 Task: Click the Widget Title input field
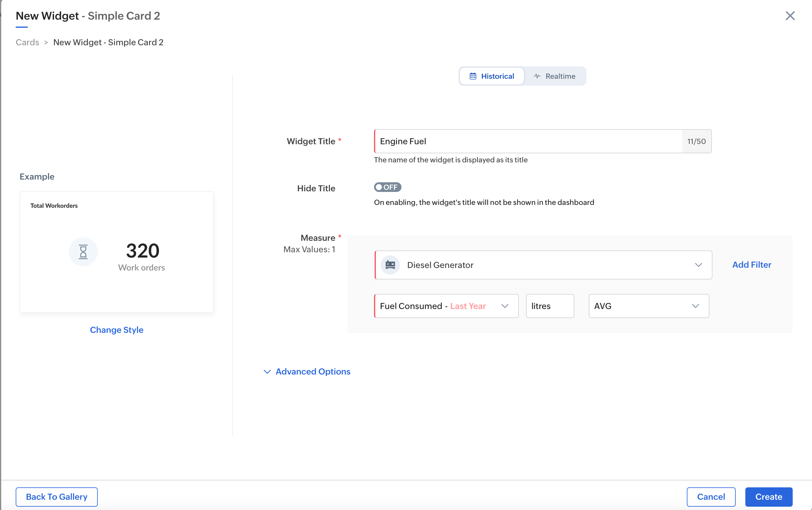pos(528,141)
